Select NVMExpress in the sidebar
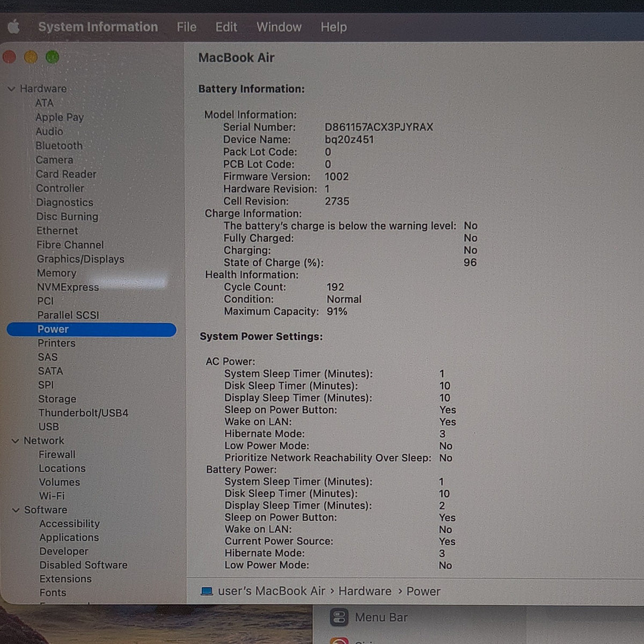Viewport: 644px width, 644px height. pos(68,287)
